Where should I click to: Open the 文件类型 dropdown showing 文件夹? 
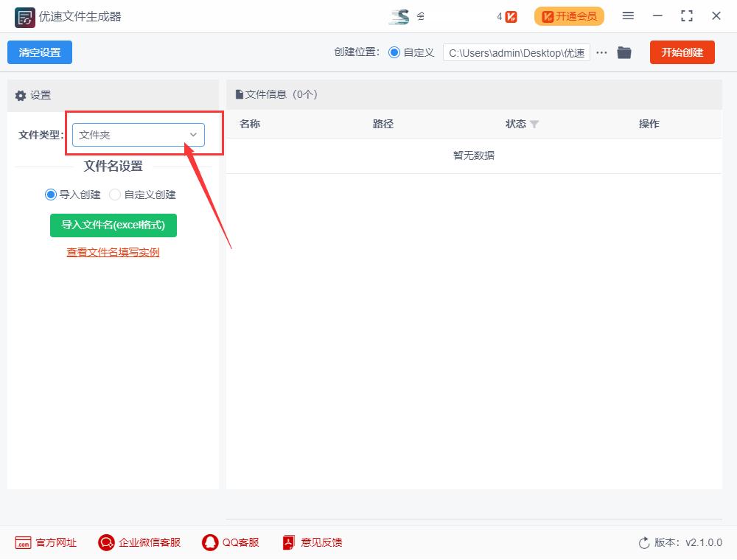[137, 135]
